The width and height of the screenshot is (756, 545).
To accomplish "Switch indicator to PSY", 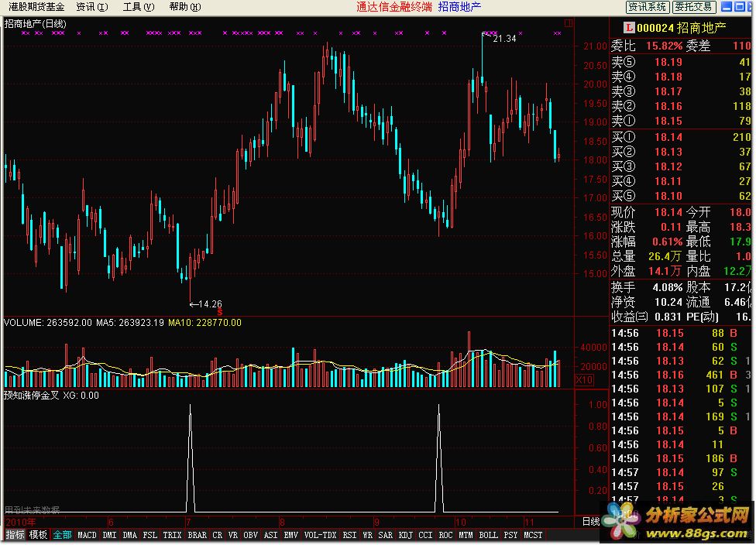I will pyautogui.click(x=510, y=535).
